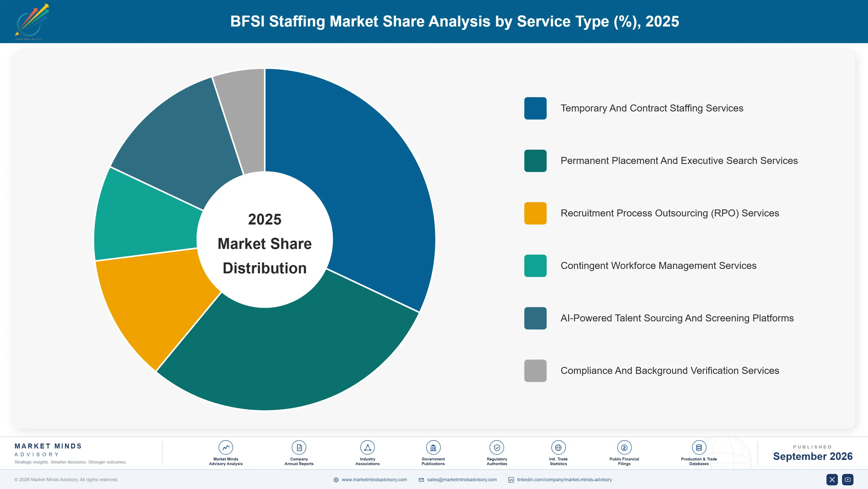Open linkedin.com/company/market-minds-advisory link
This screenshot has width=868, height=489.
click(x=564, y=480)
